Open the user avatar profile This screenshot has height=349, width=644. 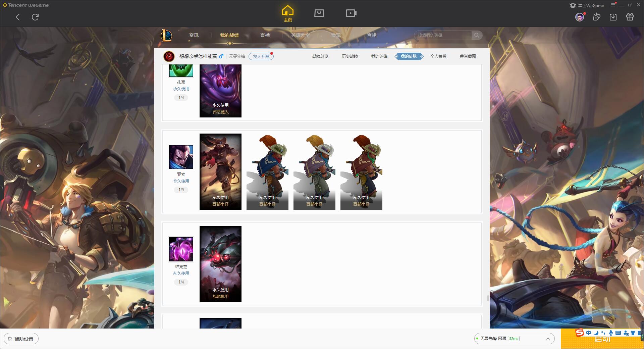[580, 17]
